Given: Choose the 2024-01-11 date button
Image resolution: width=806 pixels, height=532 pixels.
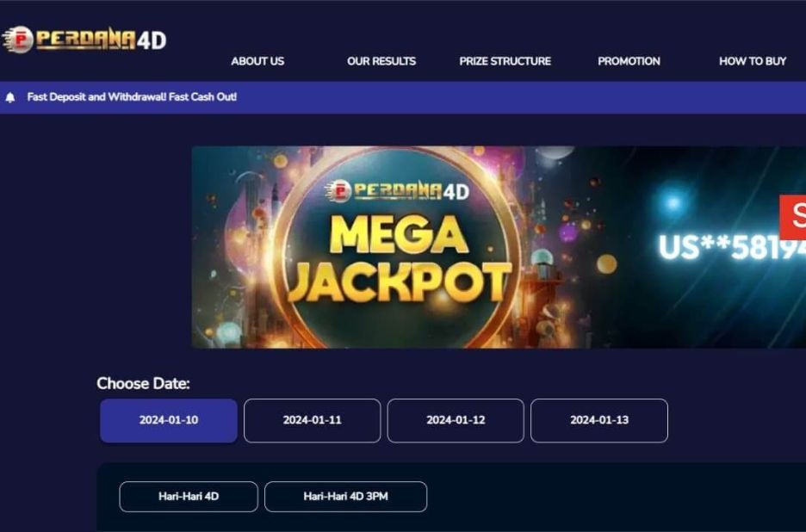Looking at the screenshot, I should click(x=312, y=420).
